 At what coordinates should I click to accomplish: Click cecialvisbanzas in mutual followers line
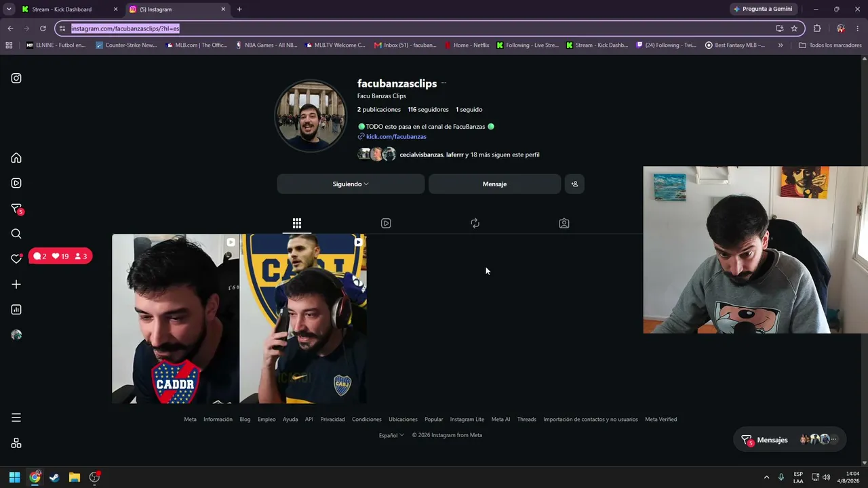pos(421,155)
